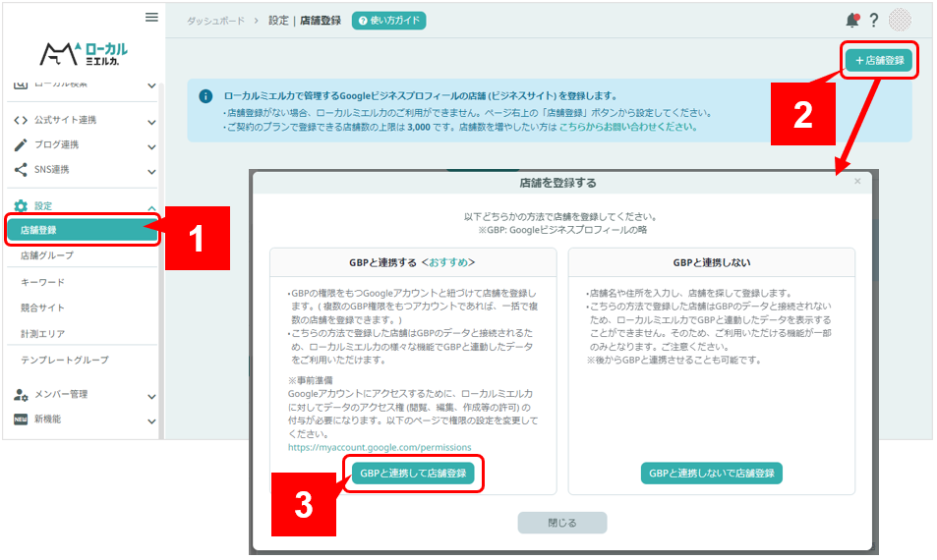937x560 pixels.
Task: Click the ブログ連携 pencil icon
Action: click(x=21, y=145)
